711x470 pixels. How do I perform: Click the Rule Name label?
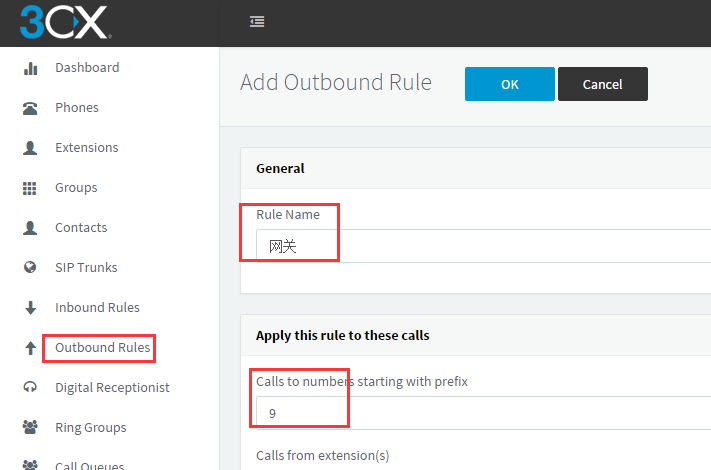(288, 214)
